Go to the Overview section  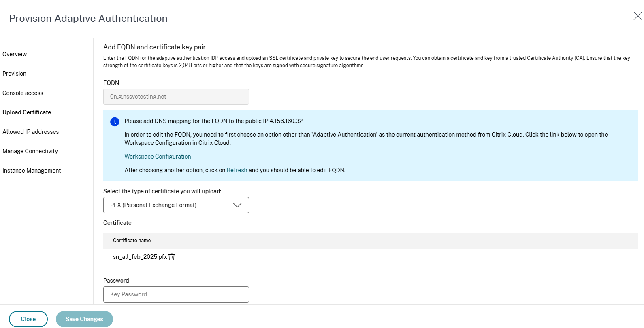[x=15, y=54]
